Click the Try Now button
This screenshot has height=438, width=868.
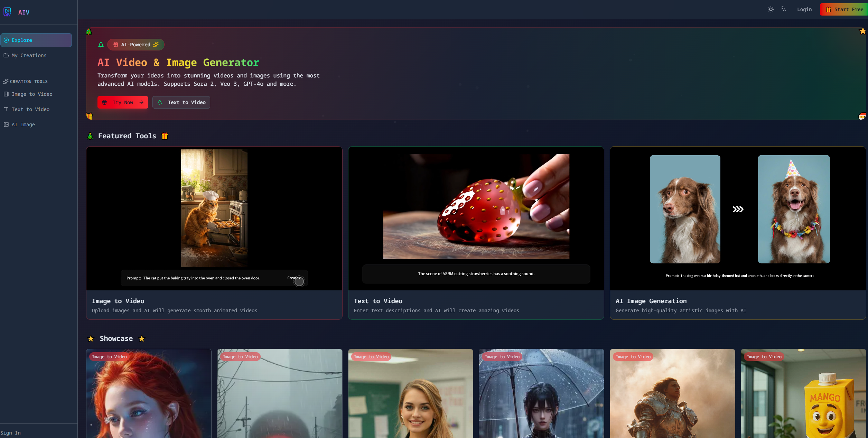click(123, 102)
